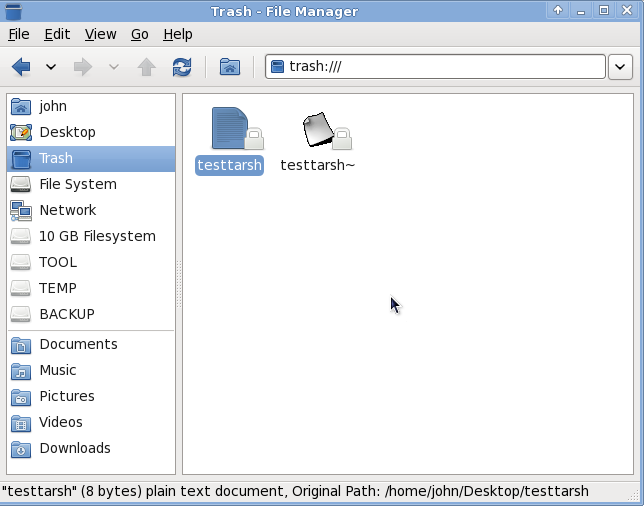Open Network in the sidebar
The width and height of the screenshot is (644, 506).
(67, 210)
